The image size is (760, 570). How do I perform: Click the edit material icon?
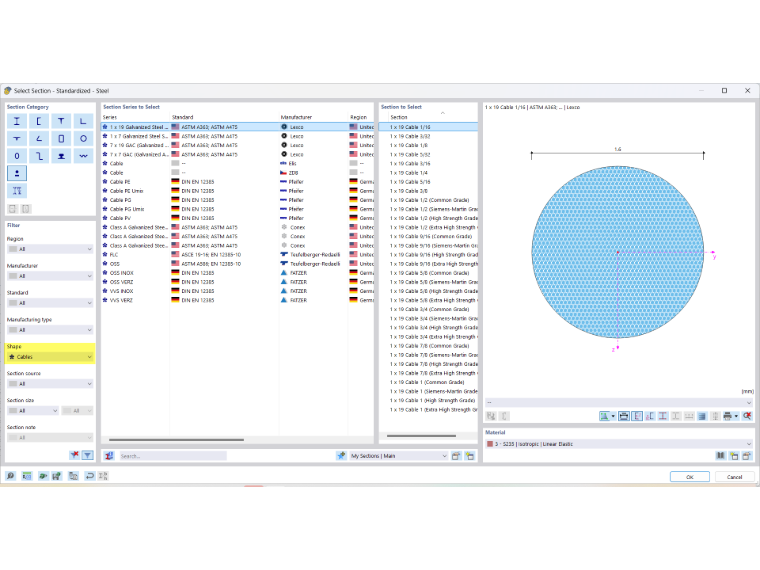746,456
